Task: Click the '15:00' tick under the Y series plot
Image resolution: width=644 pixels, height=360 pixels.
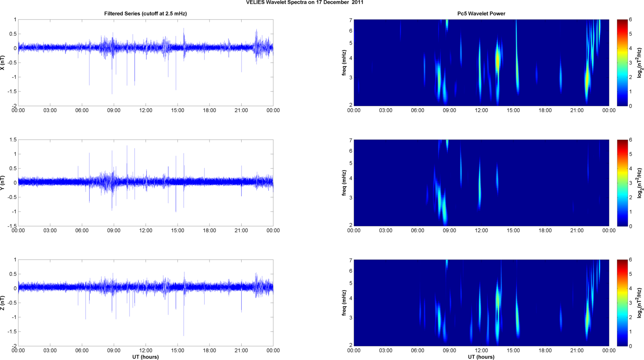Action: (x=178, y=231)
